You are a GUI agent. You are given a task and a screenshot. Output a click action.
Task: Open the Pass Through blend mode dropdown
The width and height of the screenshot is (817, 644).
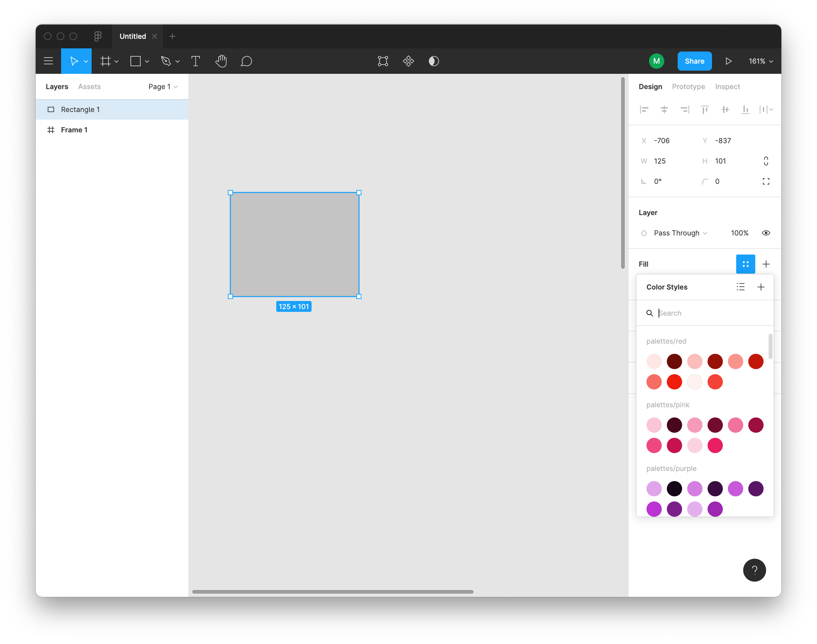click(x=680, y=233)
